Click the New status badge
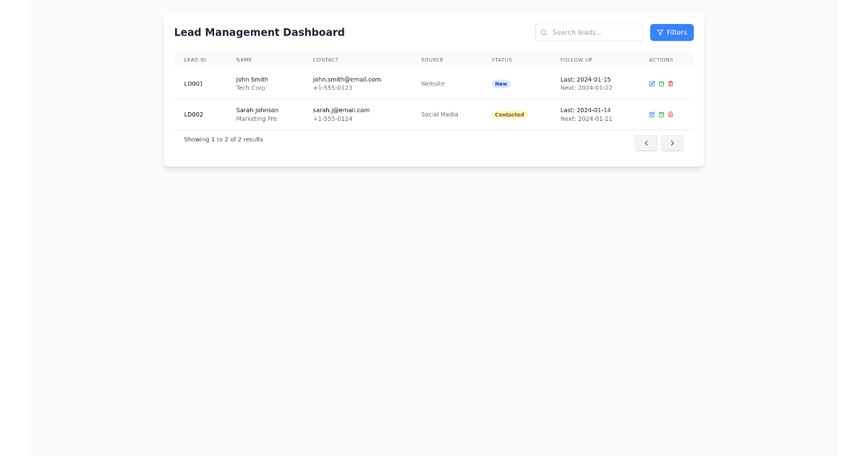 [501, 83]
